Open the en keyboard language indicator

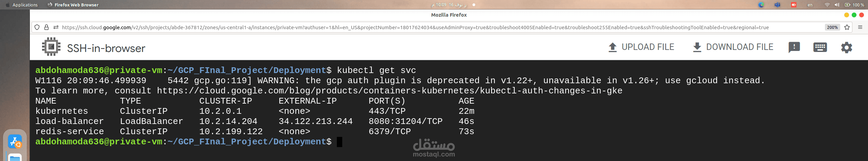pyautogui.click(x=810, y=5)
